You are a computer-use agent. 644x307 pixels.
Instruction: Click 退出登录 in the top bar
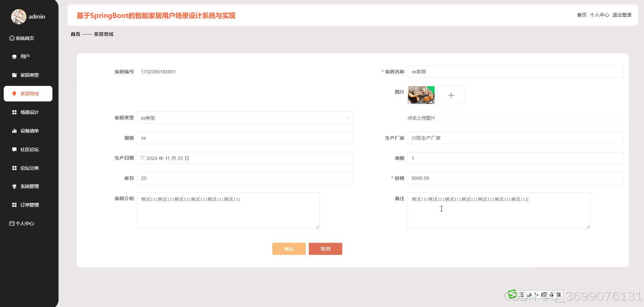tap(622, 15)
